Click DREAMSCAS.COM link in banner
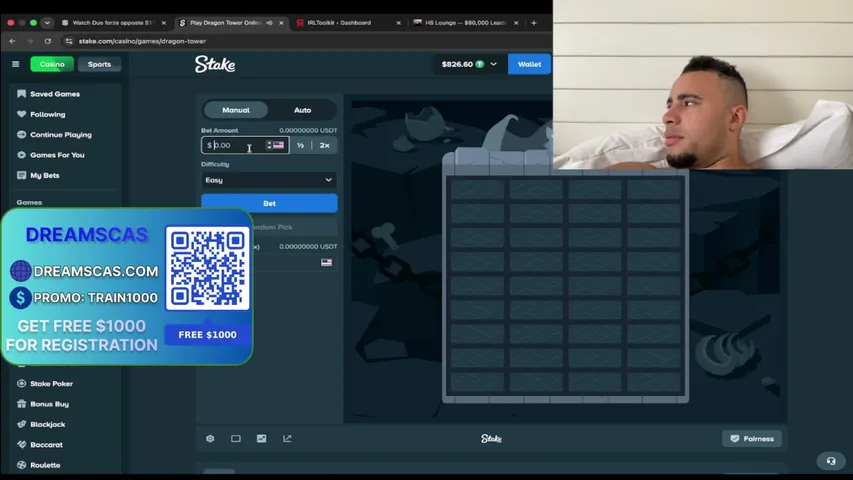The width and height of the screenshot is (853, 480). pos(96,271)
